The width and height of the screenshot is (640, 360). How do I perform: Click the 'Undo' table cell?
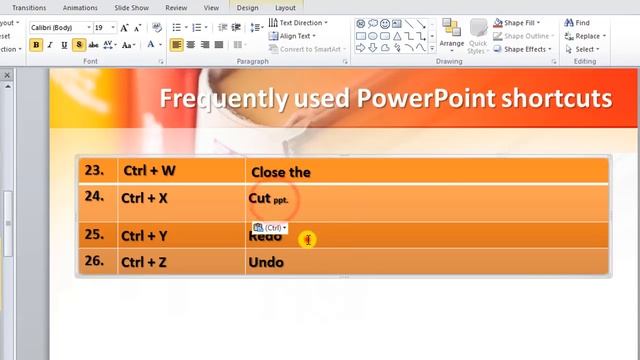pos(427,262)
